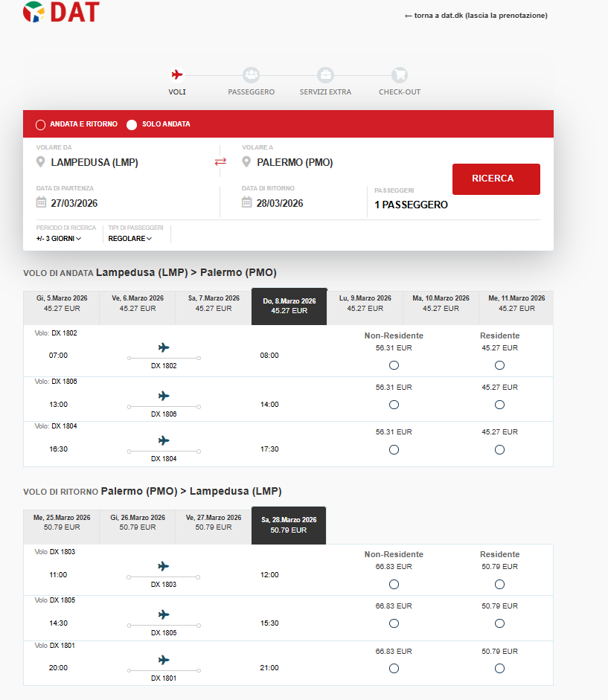Click the DX 1806 plane icon
This screenshot has height=700, width=608.
click(164, 396)
